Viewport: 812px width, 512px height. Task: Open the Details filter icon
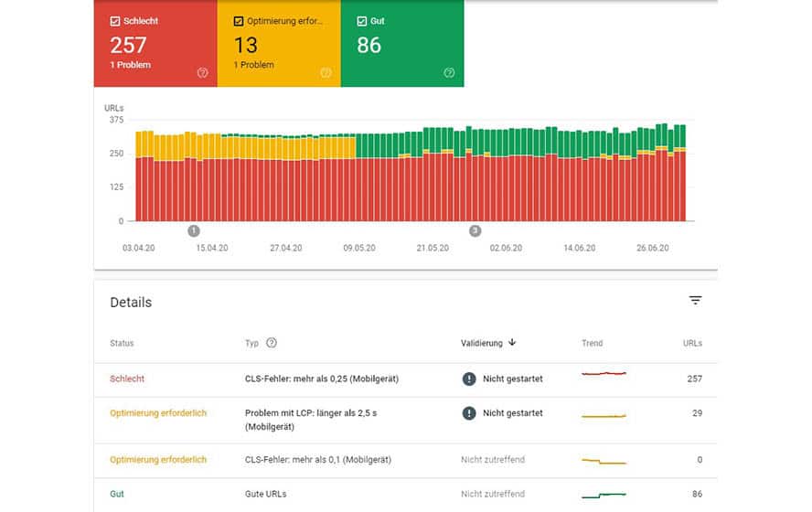[x=695, y=300]
